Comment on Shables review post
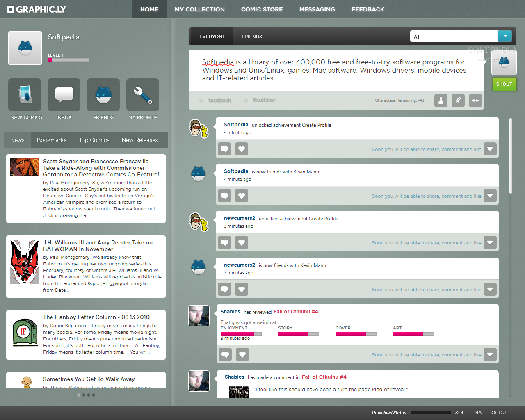Viewport: 525px width, 420px height. click(225, 354)
